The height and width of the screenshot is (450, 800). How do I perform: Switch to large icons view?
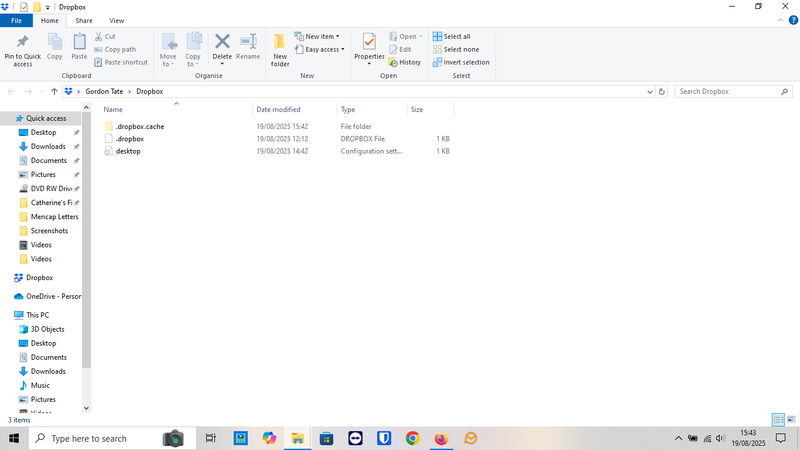tap(791, 420)
